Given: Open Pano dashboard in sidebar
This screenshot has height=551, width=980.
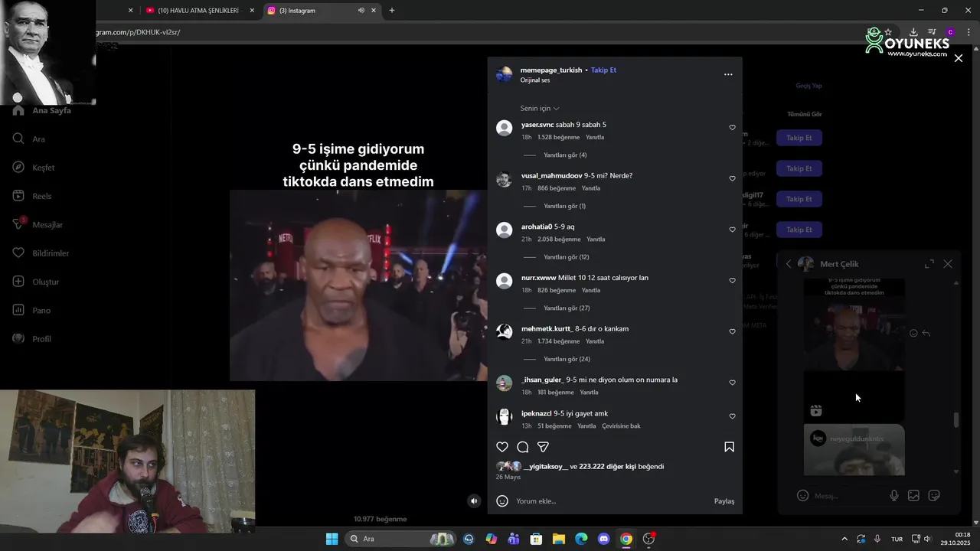Looking at the screenshot, I should click(x=31, y=310).
